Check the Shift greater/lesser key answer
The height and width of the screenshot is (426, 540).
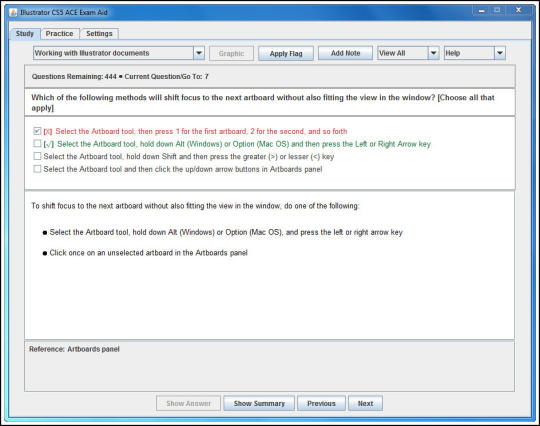click(x=37, y=156)
